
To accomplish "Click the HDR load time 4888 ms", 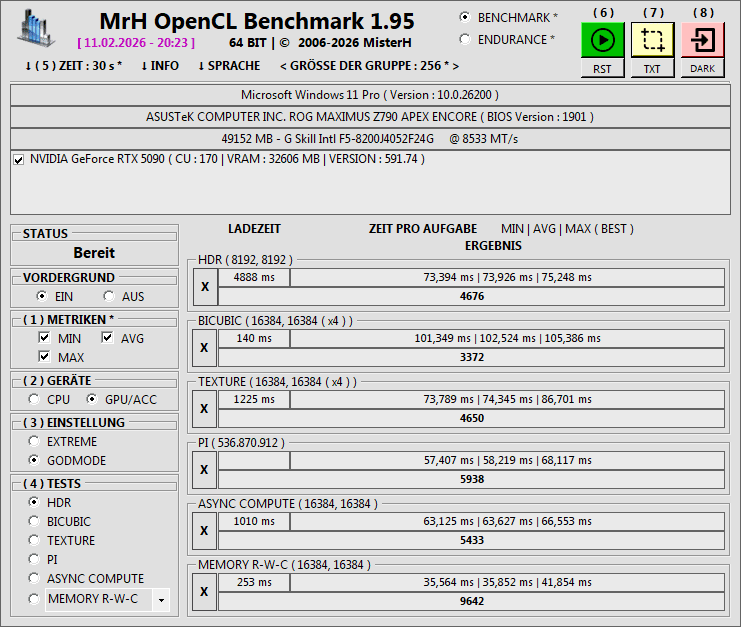I will click(x=254, y=277).
